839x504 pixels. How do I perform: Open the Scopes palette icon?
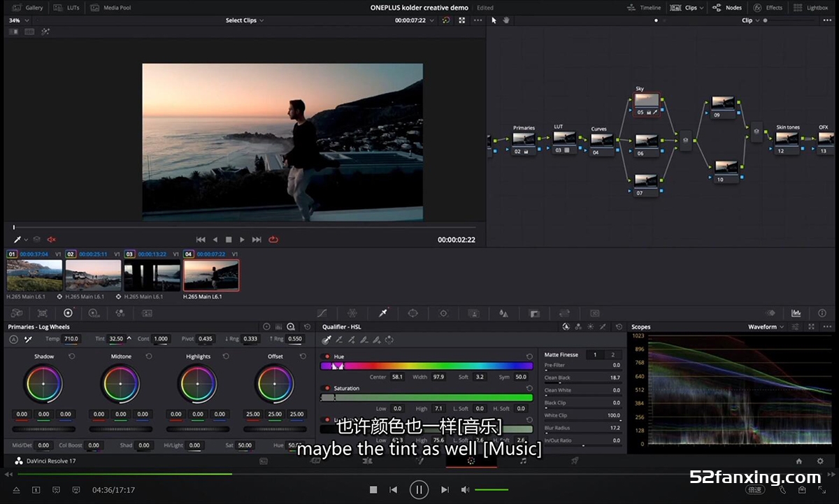(x=796, y=313)
